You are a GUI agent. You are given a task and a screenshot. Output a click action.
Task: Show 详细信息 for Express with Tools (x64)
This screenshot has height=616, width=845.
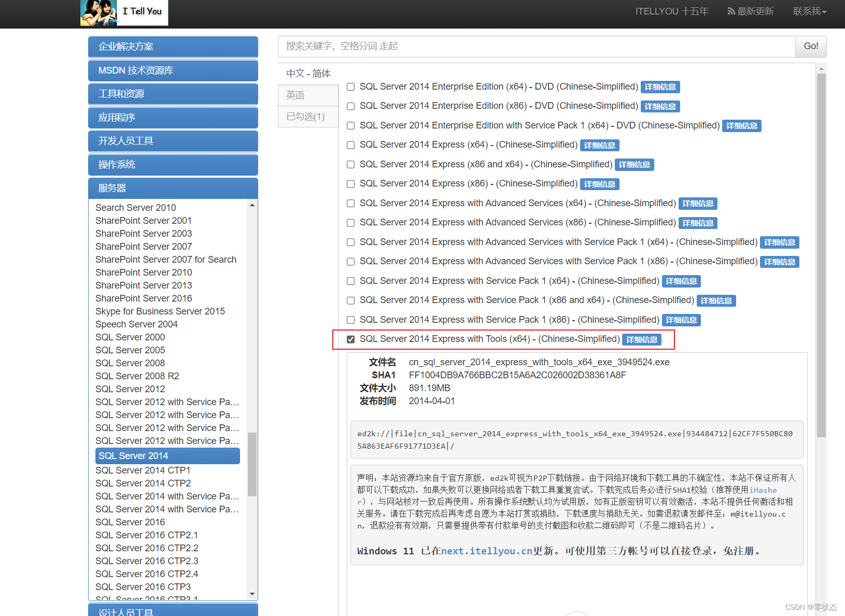(642, 339)
